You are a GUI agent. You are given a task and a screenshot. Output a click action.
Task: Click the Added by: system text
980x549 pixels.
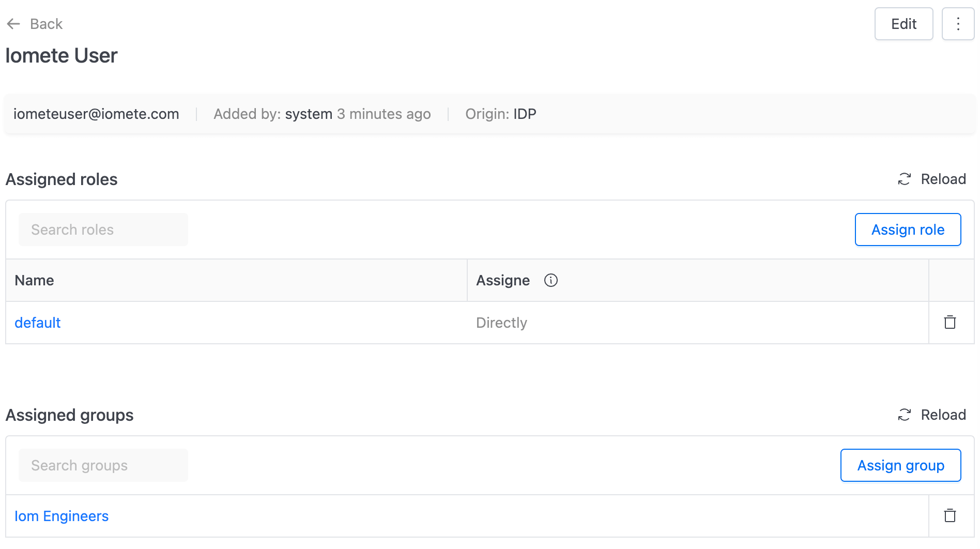[x=273, y=114]
